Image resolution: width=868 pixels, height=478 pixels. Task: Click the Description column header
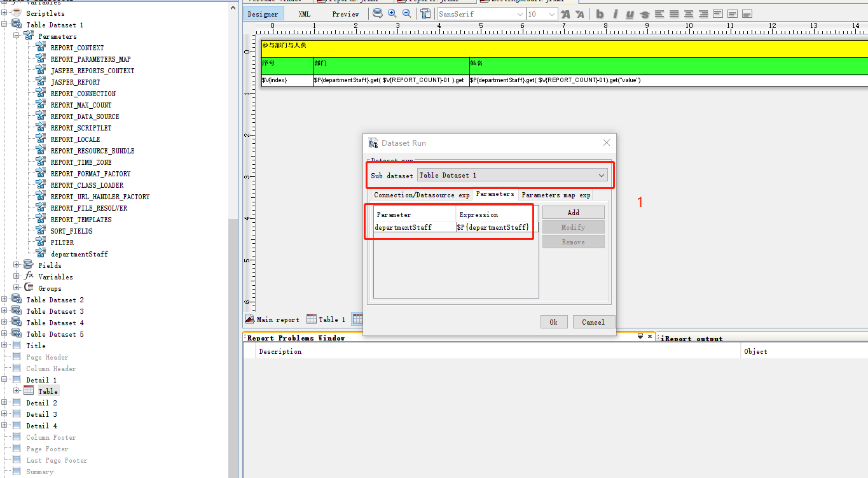click(498, 351)
